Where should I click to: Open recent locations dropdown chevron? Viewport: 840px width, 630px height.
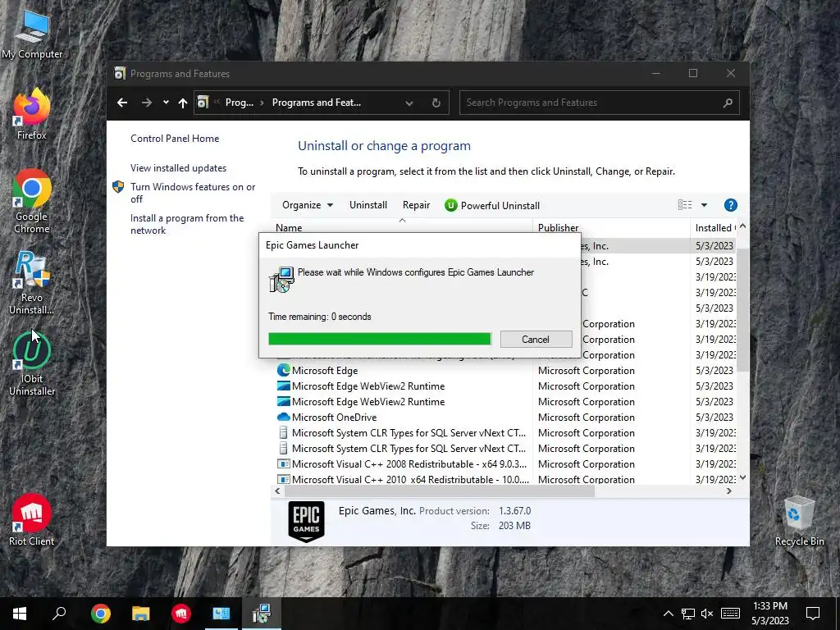[166, 103]
